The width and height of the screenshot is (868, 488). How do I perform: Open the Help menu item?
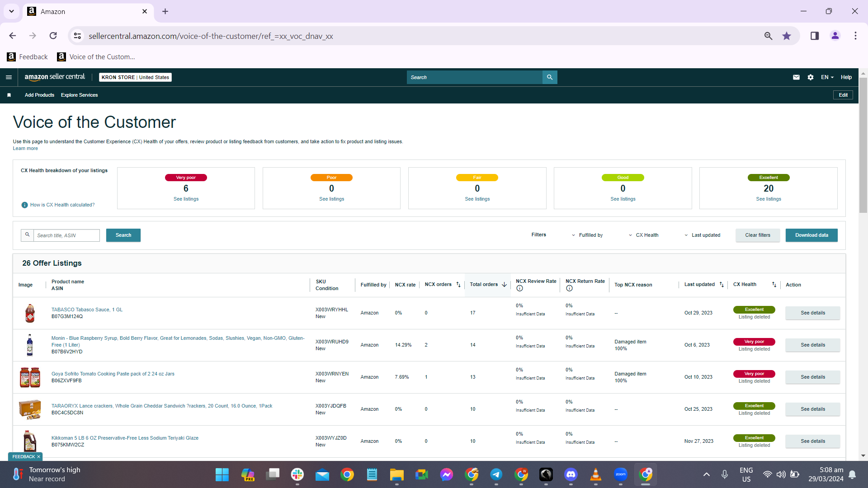[x=846, y=77]
